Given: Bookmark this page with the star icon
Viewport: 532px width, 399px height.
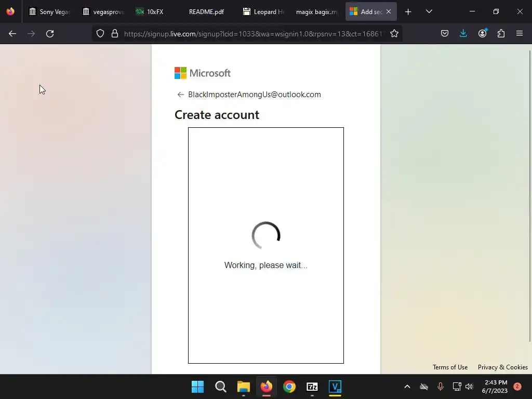Looking at the screenshot, I should coord(394,33).
